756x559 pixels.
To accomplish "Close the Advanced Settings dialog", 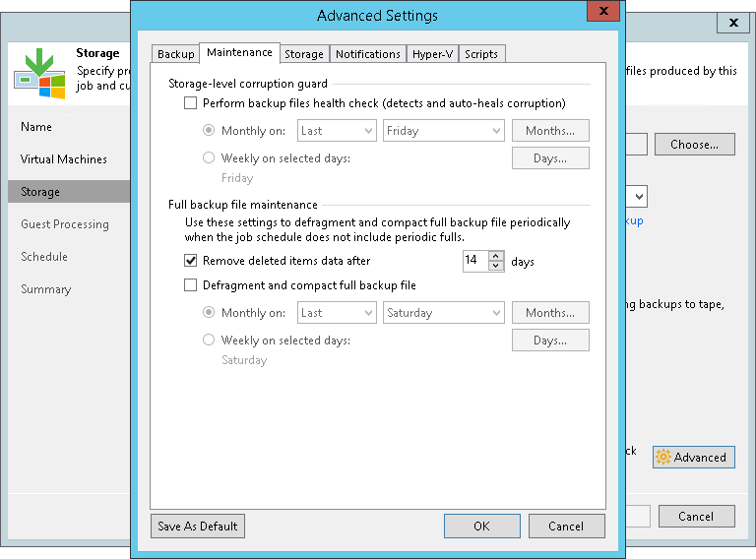I will pyautogui.click(x=600, y=13).
